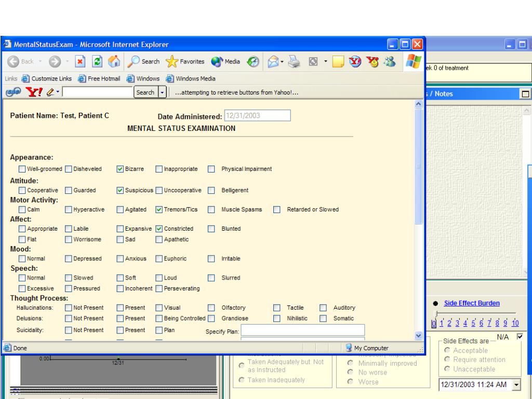
Task: Click the Side Effect Burden slider thumb
Action: point(436,314)
